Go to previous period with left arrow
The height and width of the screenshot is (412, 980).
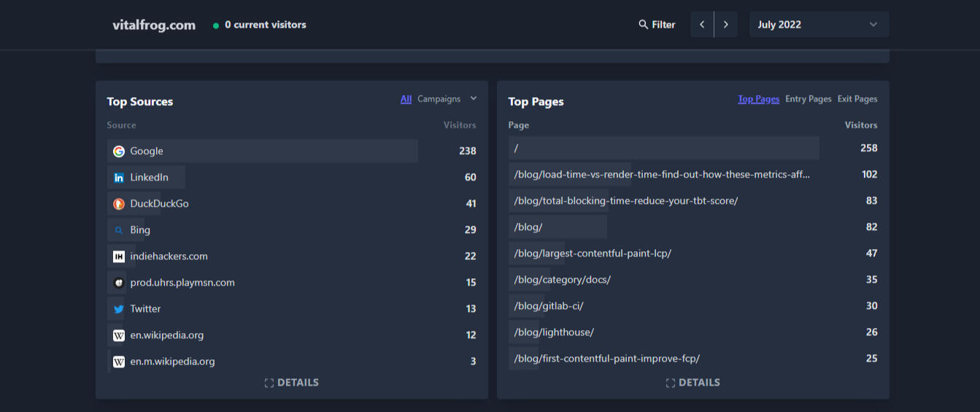[x=702, y=25]
